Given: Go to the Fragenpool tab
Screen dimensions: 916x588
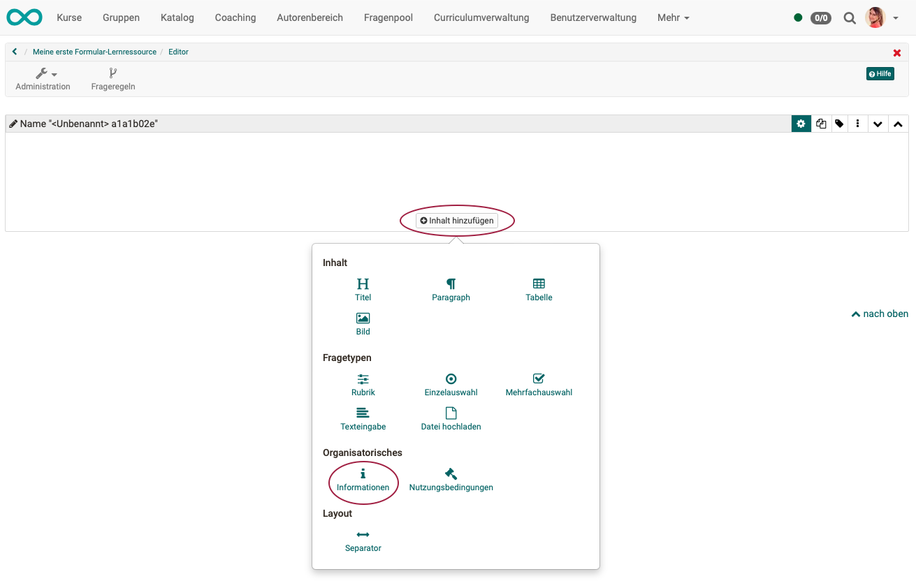Looking at the screenshot, I should 388,17.
